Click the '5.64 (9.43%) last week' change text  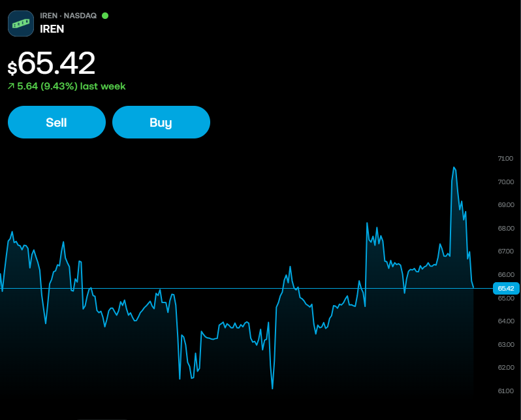[71, 86]
